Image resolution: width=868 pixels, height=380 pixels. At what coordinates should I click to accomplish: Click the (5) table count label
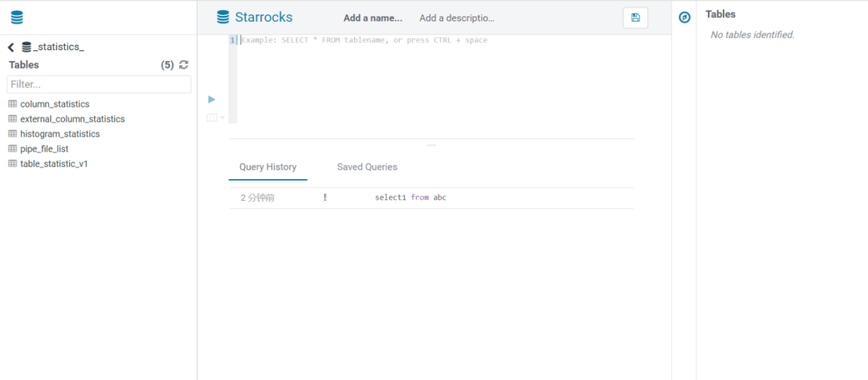click(x=167, y=65)
